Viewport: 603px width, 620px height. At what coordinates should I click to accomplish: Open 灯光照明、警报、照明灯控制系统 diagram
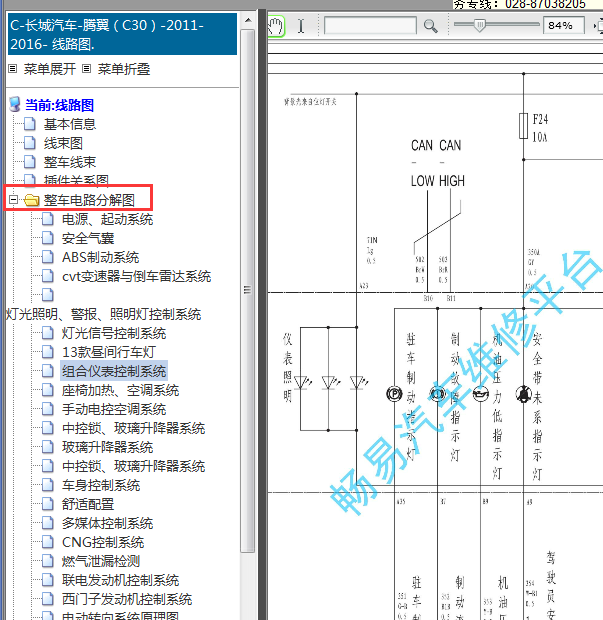point(104,314)
